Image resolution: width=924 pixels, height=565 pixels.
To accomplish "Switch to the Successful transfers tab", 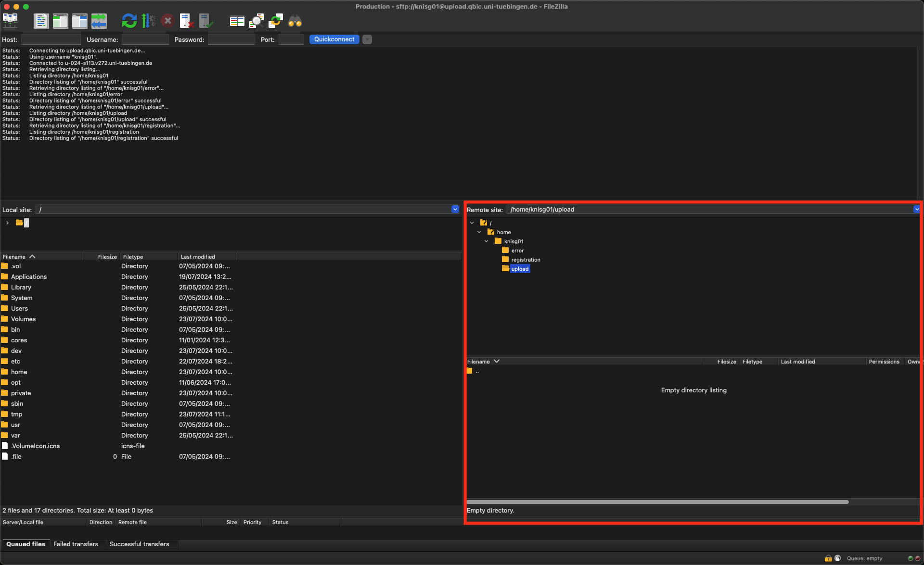I will pyautogui.click(x=140, y=544).
